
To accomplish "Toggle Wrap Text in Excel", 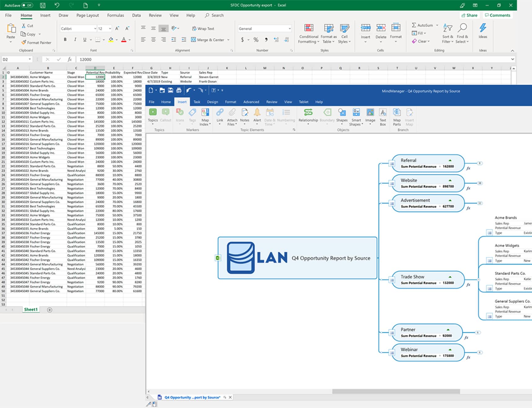I will [x=203, y=29].
